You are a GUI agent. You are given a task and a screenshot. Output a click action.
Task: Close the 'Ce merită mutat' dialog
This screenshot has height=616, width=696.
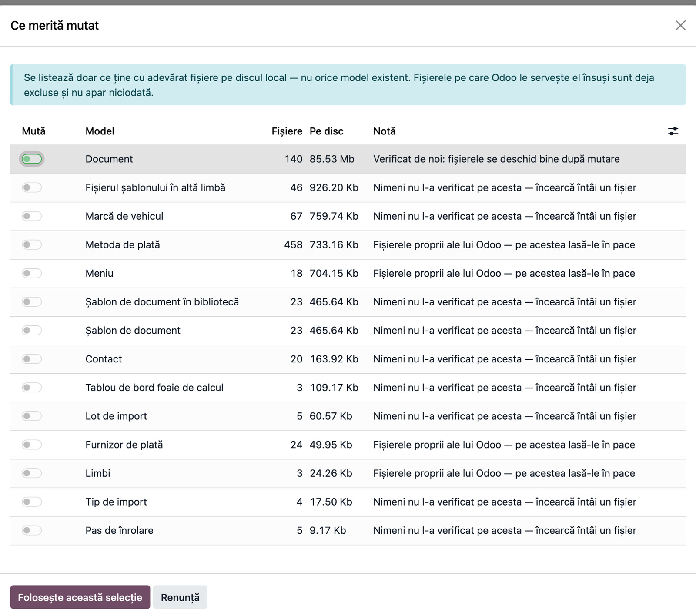tap(680, 25)
